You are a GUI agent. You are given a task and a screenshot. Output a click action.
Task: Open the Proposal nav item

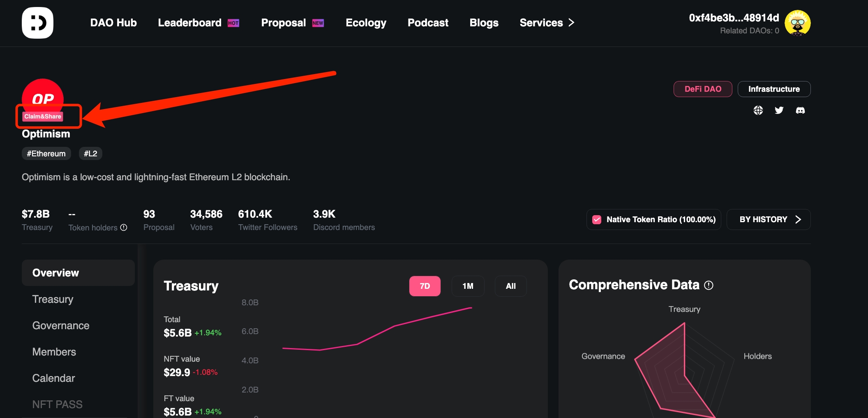284,23
